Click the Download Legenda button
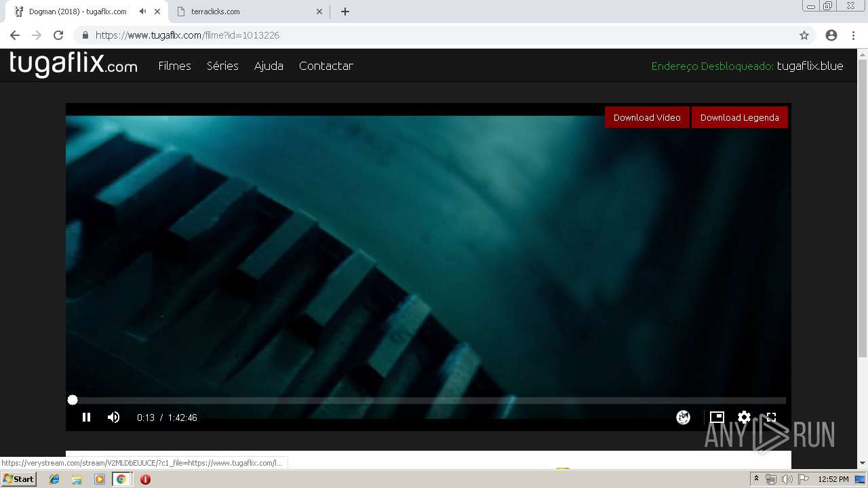 (x=739, y=117)
